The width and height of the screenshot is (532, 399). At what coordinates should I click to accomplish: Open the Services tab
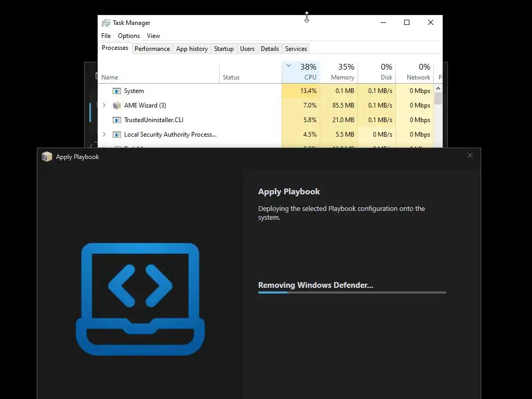[296, 48]
